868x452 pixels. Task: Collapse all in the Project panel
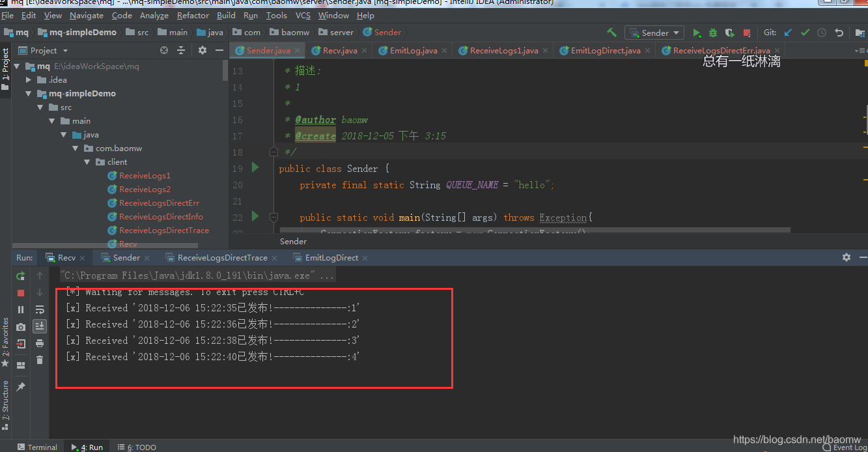pos(181,50)
